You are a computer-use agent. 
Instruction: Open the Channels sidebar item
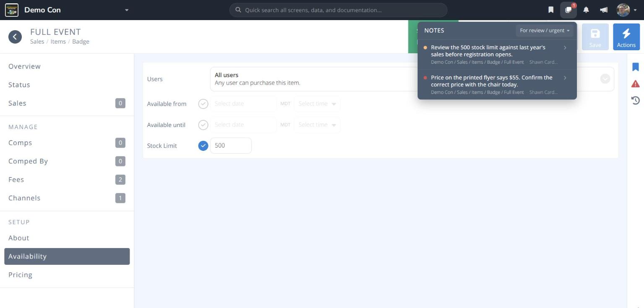(67, 198)
